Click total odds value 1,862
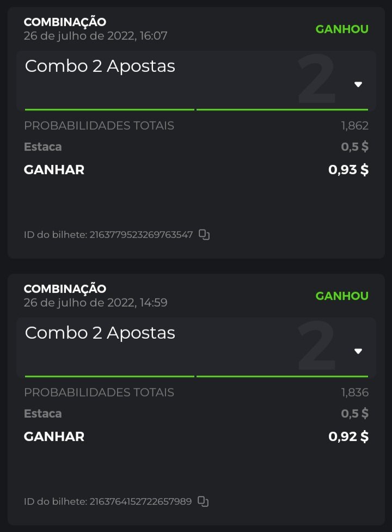The height and width of the screenshot is (532, 392). pos(354,126)
